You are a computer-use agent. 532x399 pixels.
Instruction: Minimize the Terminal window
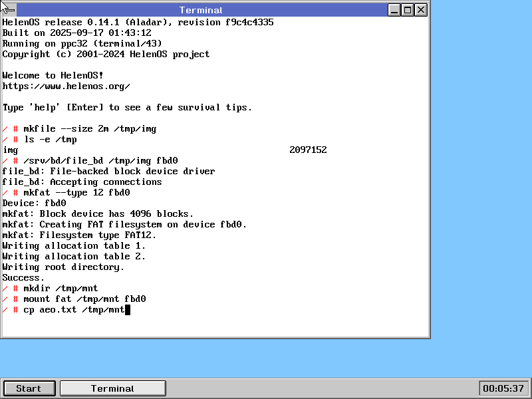coord(394,10)
